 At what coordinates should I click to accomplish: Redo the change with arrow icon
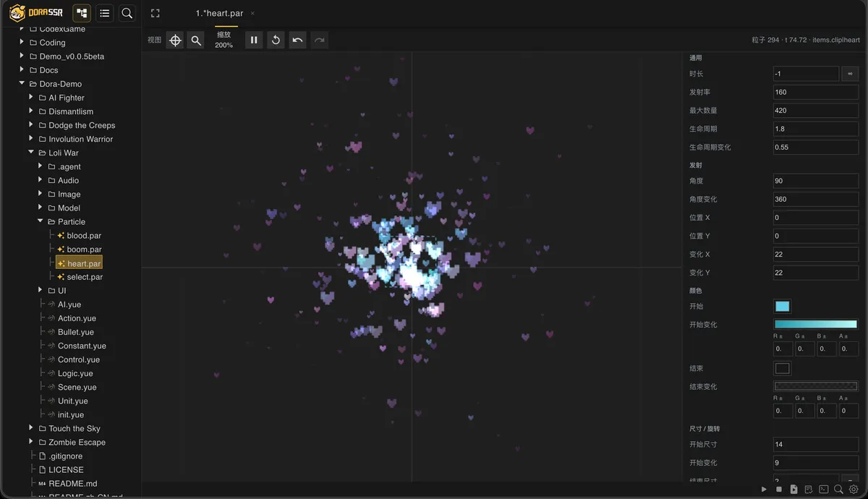[x=319, y=40]
